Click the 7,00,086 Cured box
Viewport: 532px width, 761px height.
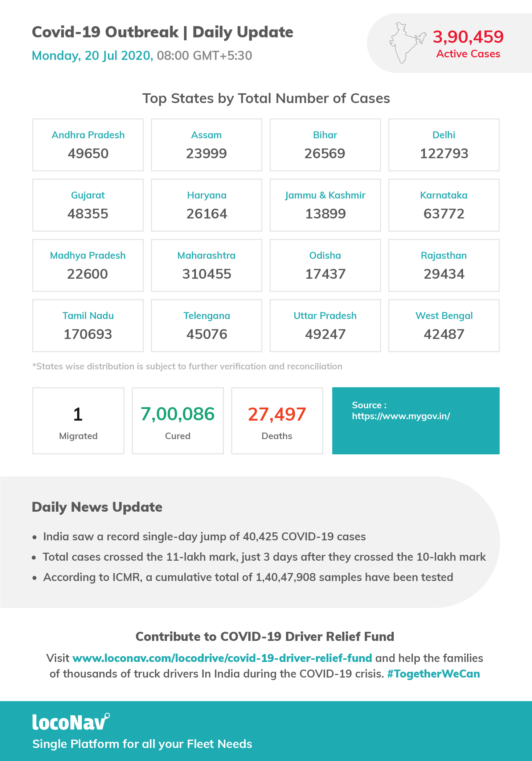coord(177,421)
